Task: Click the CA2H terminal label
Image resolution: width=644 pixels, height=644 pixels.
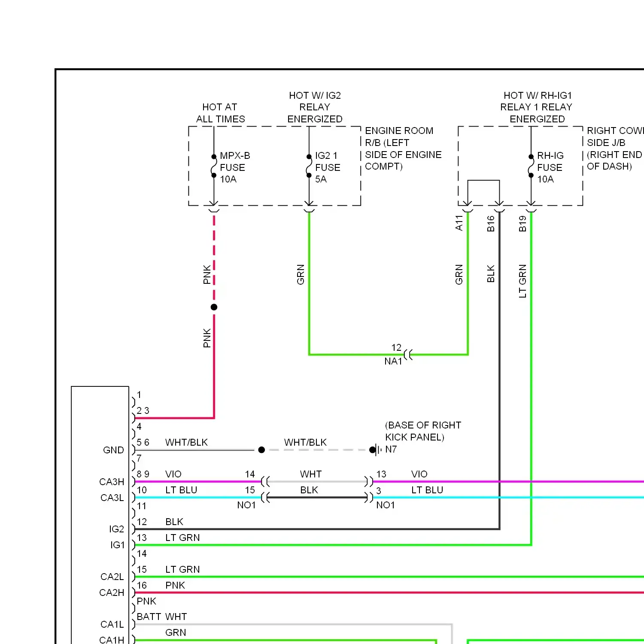Action: click(x=112, y=592)
